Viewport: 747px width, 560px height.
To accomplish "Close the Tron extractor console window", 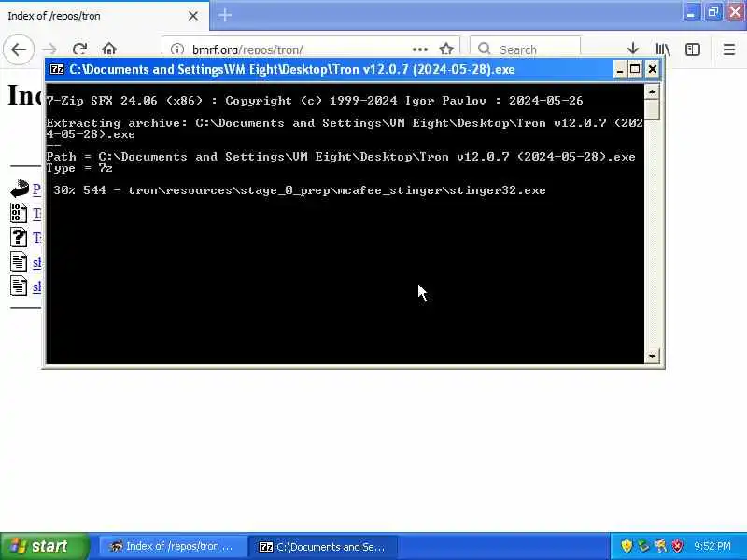I will pyautogui.click(x=652, y=69).
